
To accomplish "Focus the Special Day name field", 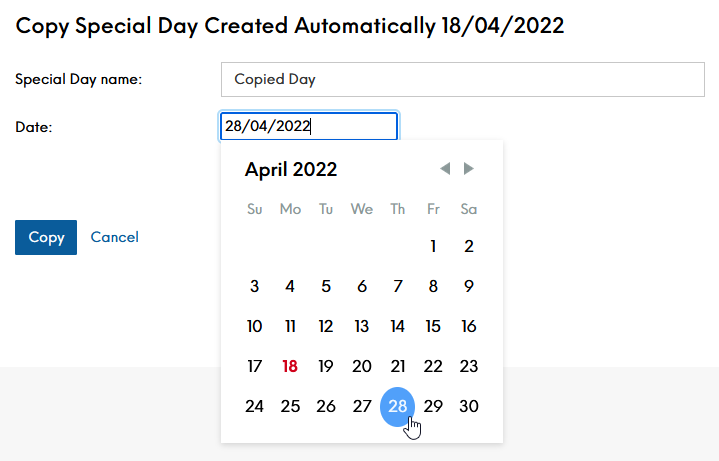I will tap(463, 79).
